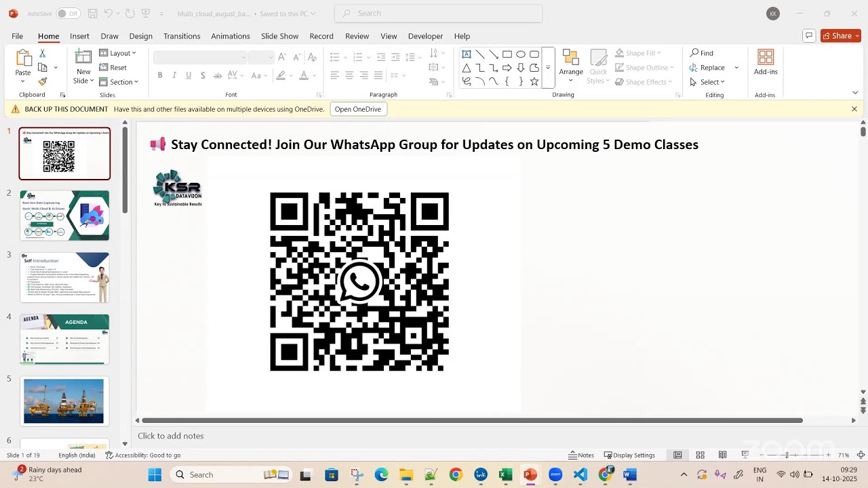Click the fit slide to window icon
The height and width of the screenshot is (488, 868).
(861, 455)
